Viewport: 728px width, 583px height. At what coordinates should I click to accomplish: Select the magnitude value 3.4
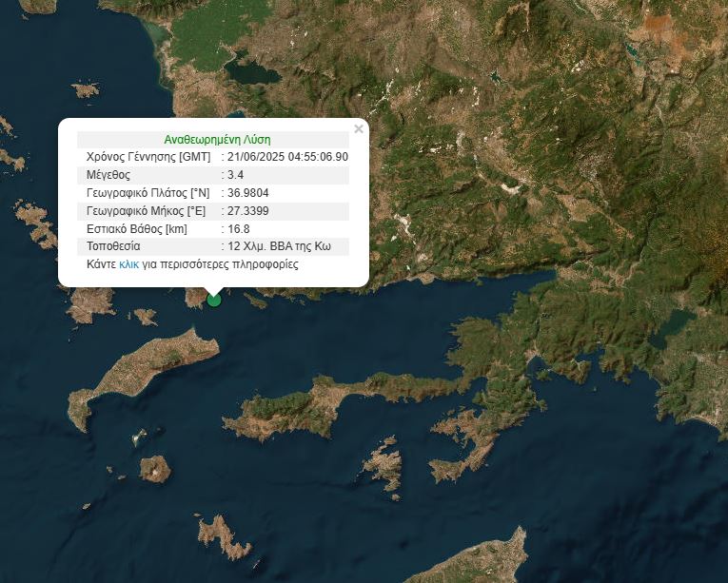coord(236,175)
